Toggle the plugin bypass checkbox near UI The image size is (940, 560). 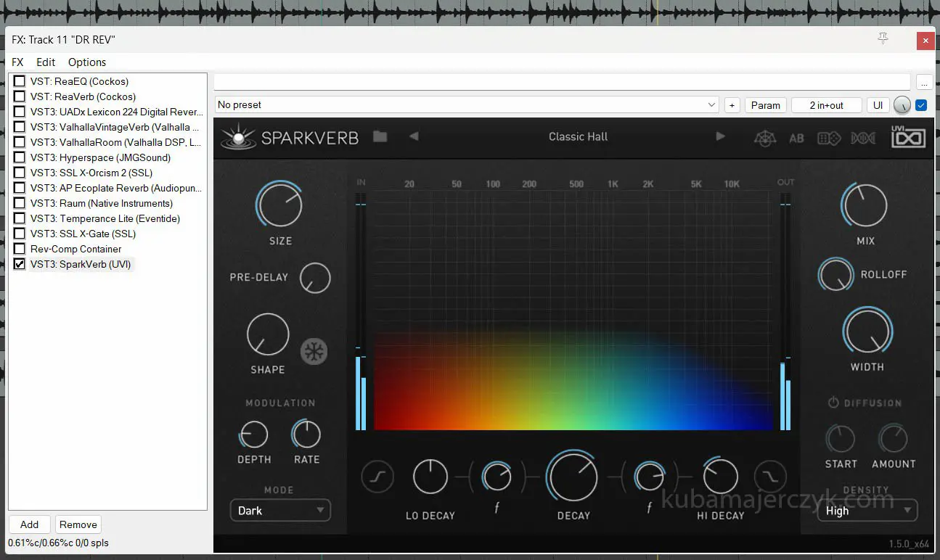pos(921,105)
